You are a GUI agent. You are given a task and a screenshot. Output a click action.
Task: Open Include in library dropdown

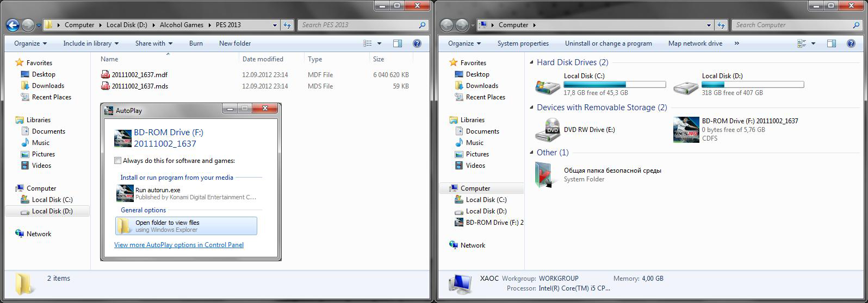click(x=91, y=43)
